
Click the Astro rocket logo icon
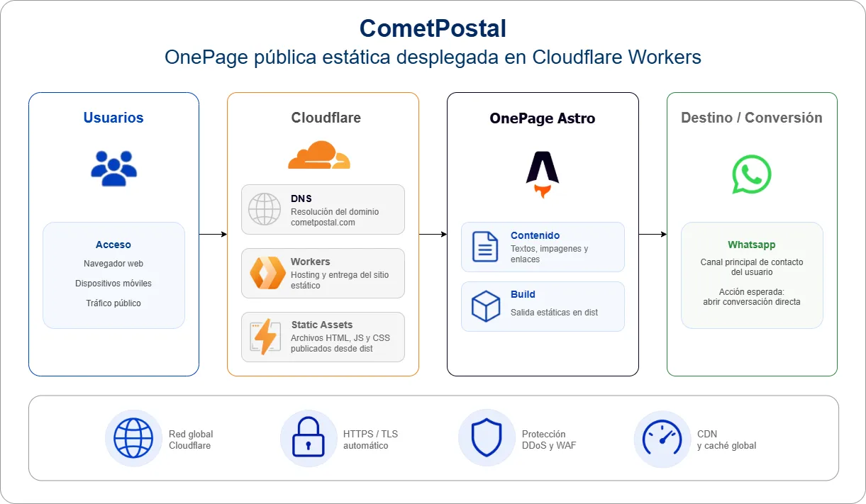543,174
